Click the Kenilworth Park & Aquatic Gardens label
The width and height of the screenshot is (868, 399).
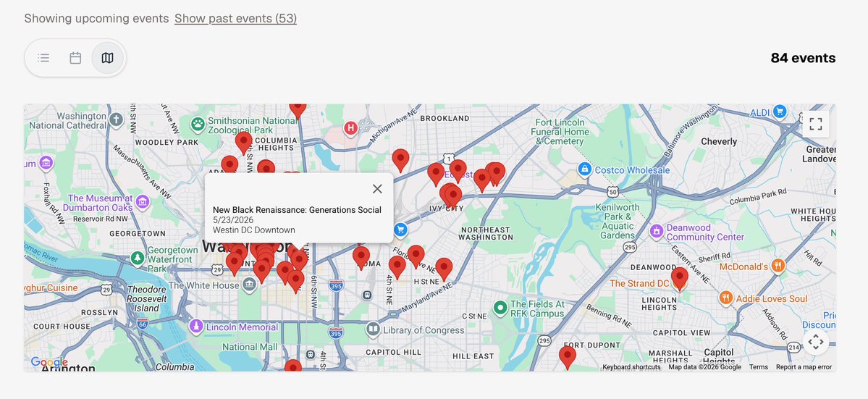pyautogui.click(x=618, y=221)
